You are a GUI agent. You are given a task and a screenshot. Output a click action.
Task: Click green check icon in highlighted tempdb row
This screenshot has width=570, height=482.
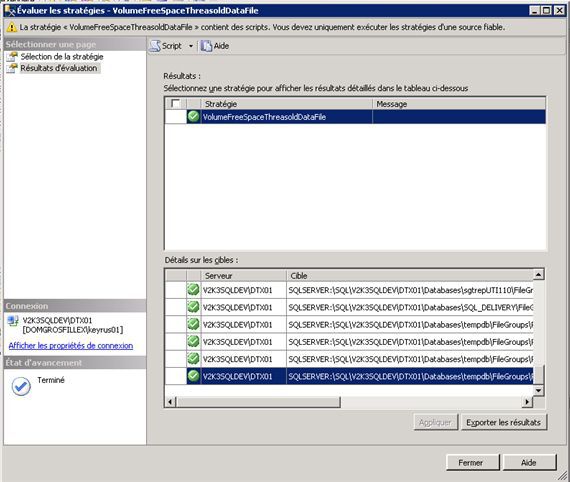193,376
